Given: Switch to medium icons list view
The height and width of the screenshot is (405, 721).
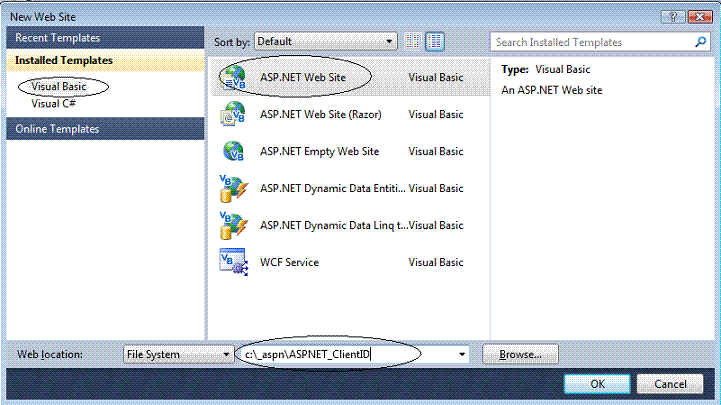Looking at the screenshot, I should point(435,42).
